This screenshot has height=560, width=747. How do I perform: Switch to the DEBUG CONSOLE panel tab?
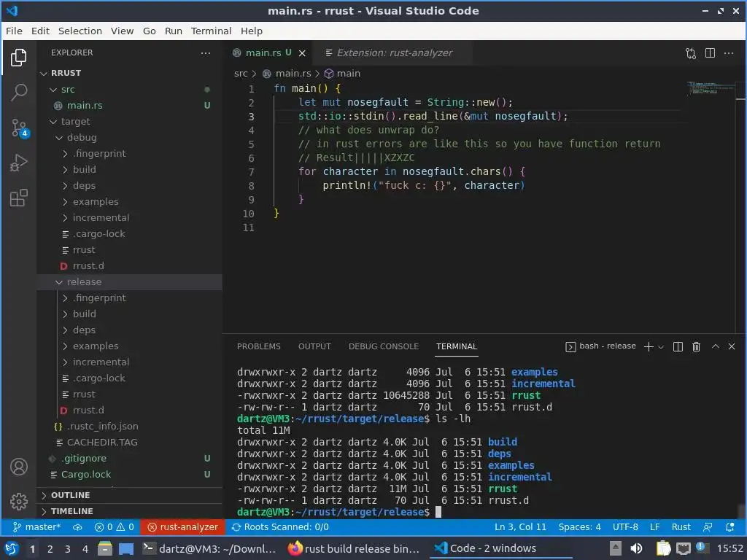pos(384,346)
